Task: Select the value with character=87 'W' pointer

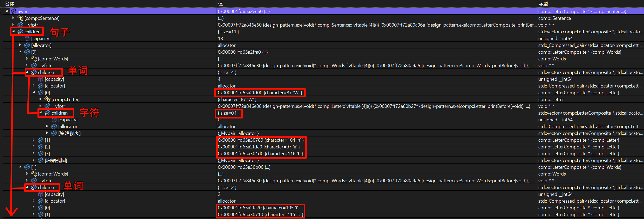Action: [x=260, y=92]
